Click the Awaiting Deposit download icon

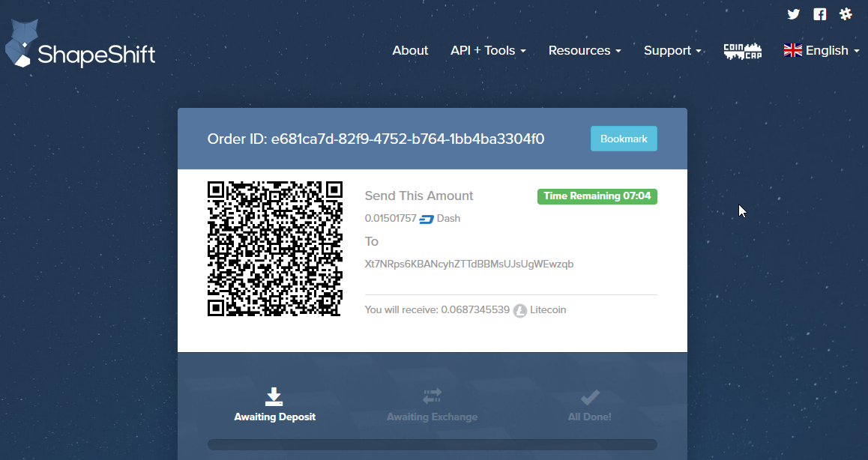click(274, 396)
